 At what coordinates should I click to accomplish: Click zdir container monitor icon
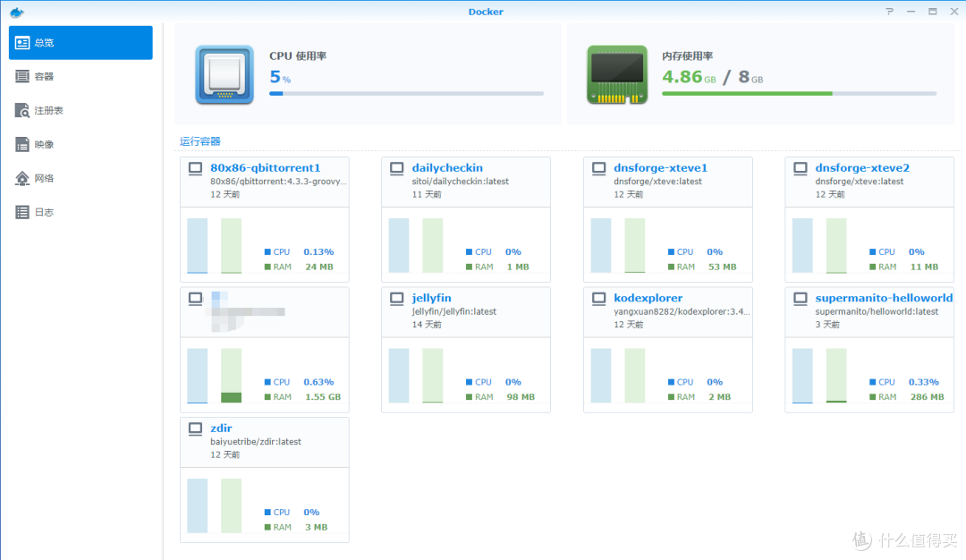tap(195, 428)
